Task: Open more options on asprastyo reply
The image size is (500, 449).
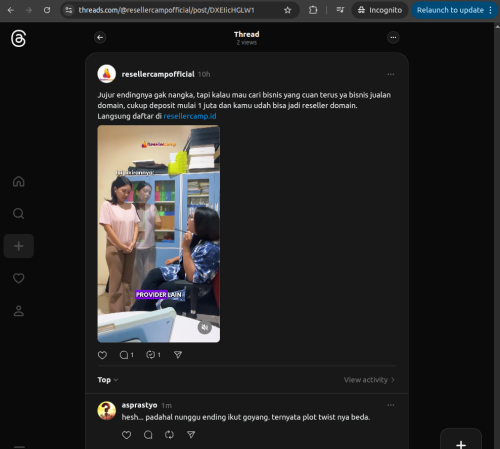Action: [x=391, y=405]
